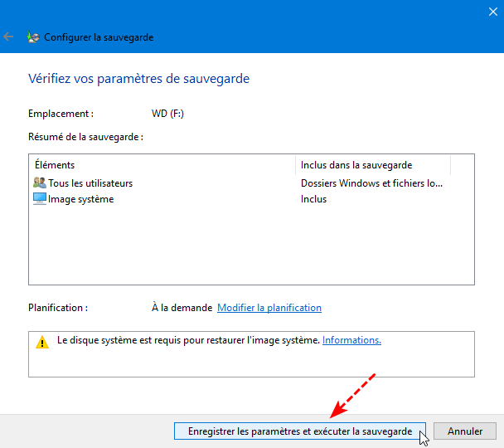Click the Inclus value for Image système
Image resolution: width=504 pixels, height=448 pixels.
point(313,199)
